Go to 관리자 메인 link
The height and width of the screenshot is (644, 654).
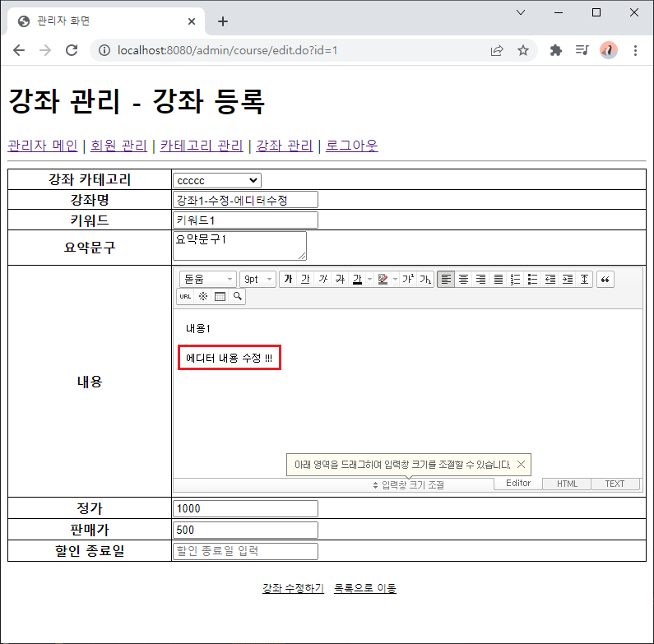[x=43, y=146]
